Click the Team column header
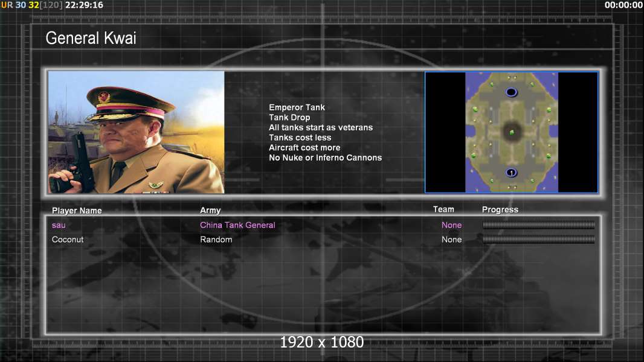Image resolution: width=644 pixels, height=362 pixels. [x=443, y=209]
